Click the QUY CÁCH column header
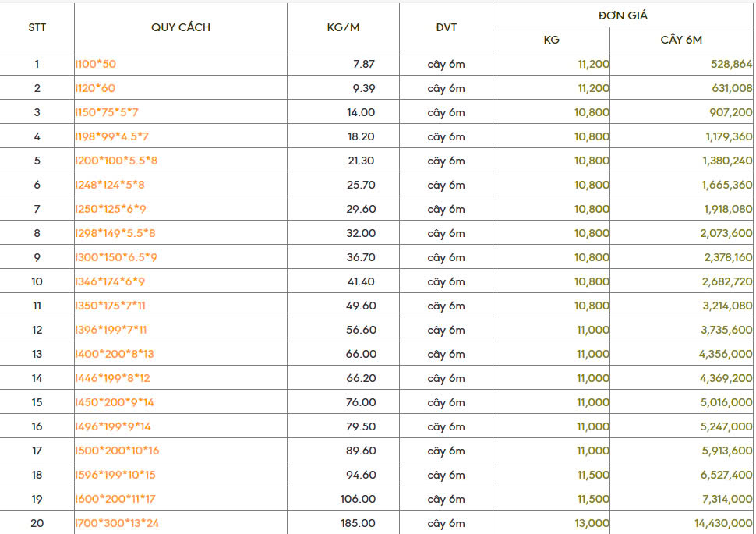 (x=181, y=27)
